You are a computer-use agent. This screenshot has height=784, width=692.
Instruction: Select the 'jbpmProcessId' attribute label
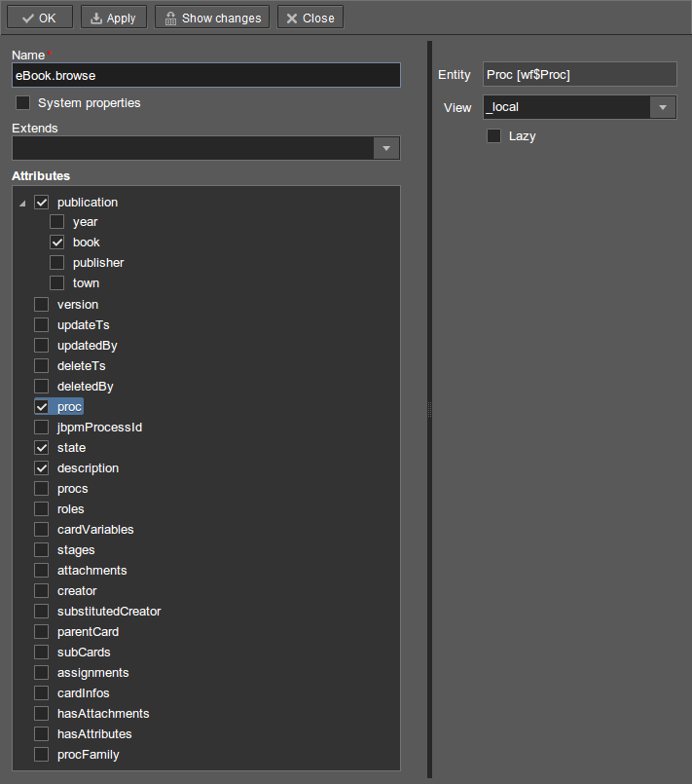(x=99, y=428)
